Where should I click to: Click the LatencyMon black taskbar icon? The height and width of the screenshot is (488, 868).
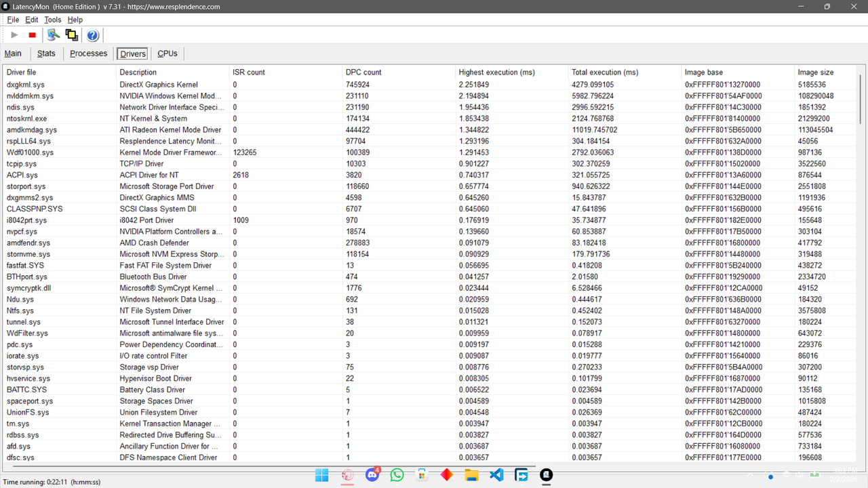click(547, 475)
